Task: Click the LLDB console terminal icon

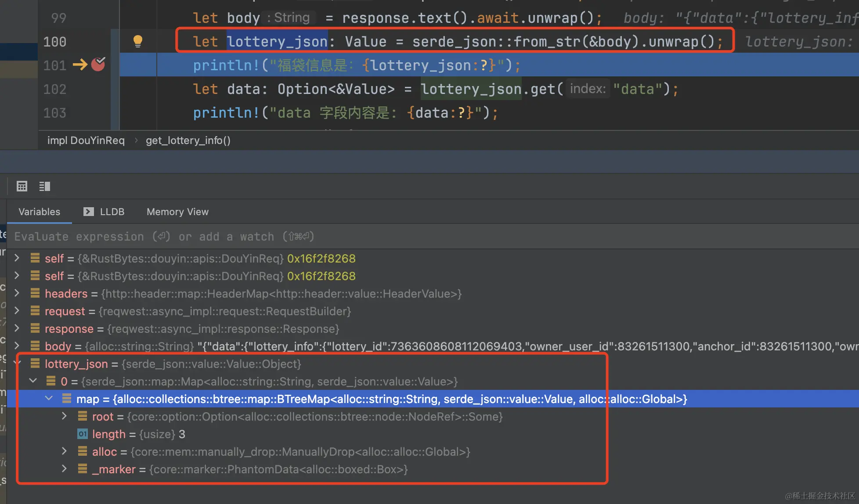Action: (88, 212)
